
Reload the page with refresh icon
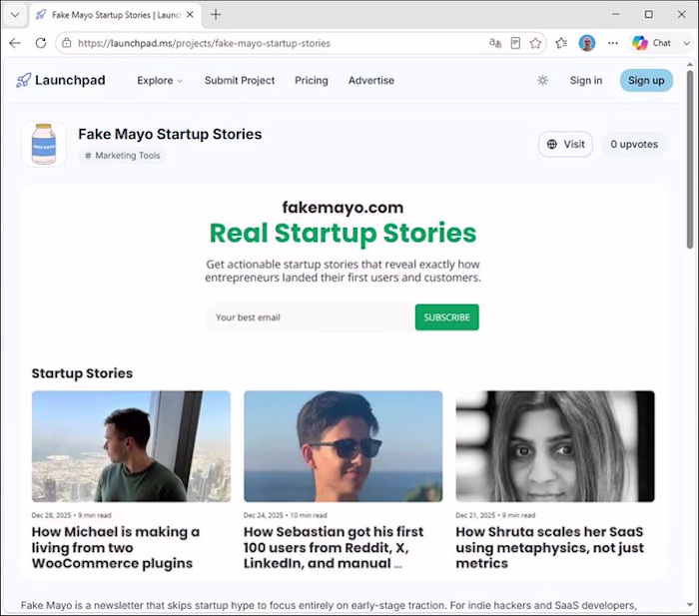click(x=41, y=43)
